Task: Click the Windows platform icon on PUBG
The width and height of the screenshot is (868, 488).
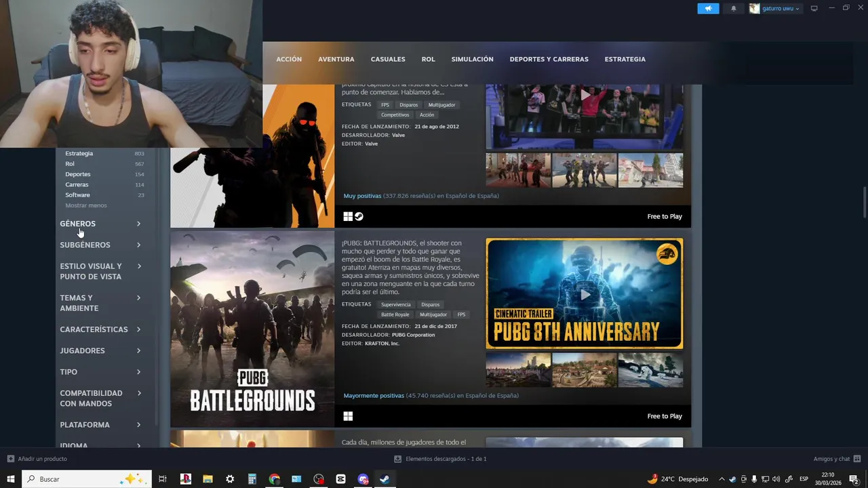Action: click(348, 416)
